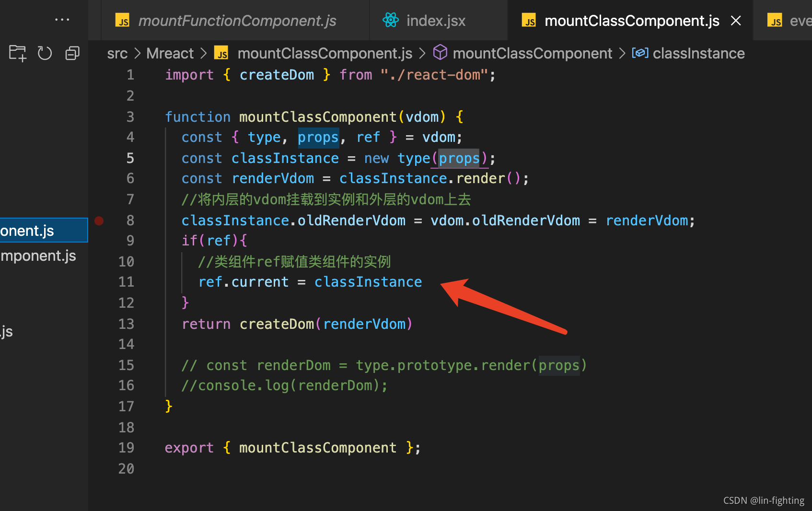
Task: Click the highlighted props on line 4
Action: tap(318, 138)
